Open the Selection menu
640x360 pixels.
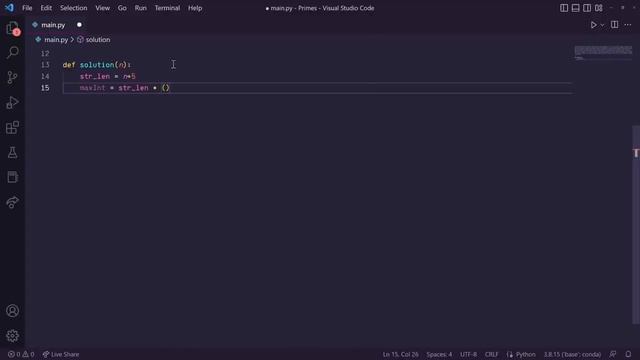tap(73, 8)
